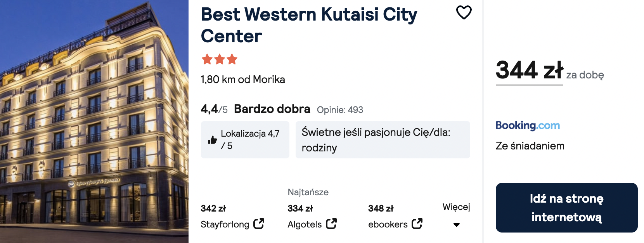Click the Świetne jeśli pasjonuje Cię rodziny badge
This screenshot has width=644, height=243.
click(383, 140)
